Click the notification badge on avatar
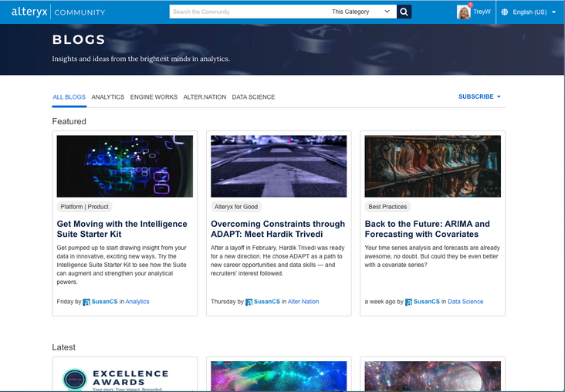This screenshot has height=392, width=565. pyautogui.click(x=470, y=5)
